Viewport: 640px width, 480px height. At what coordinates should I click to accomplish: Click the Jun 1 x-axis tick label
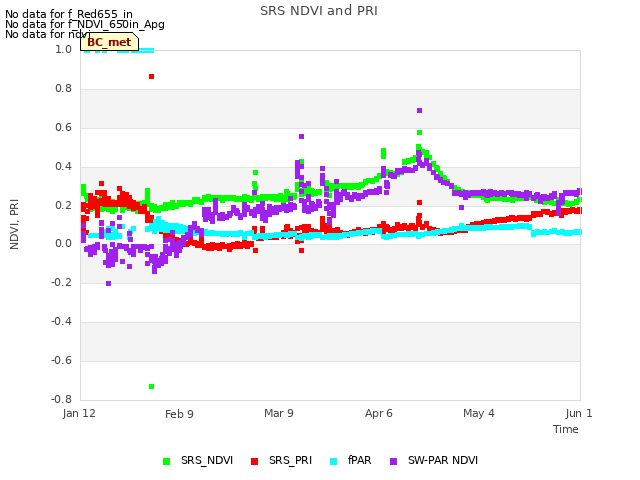[579, 413]
